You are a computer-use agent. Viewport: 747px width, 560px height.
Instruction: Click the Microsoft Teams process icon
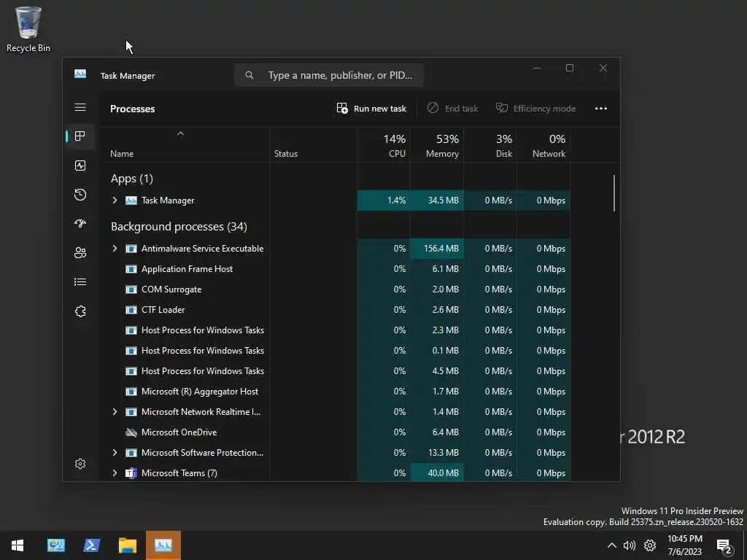click(131, 473)
